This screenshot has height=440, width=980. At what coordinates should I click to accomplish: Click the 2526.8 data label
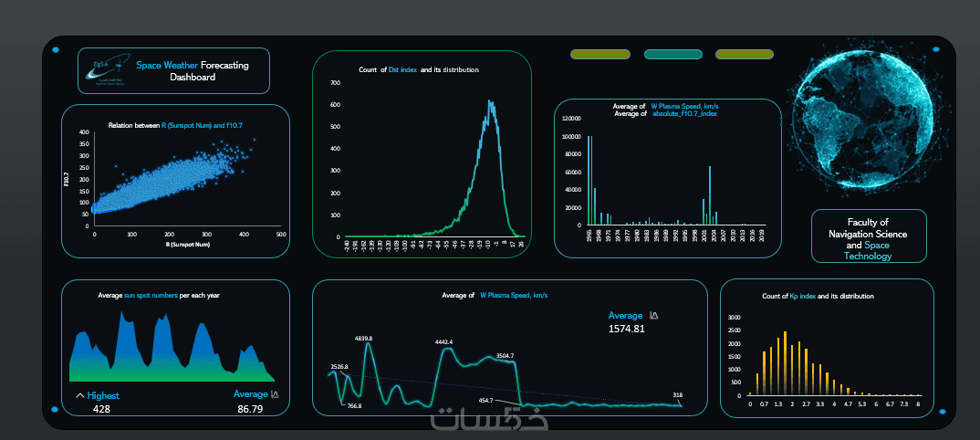point(339,366)
